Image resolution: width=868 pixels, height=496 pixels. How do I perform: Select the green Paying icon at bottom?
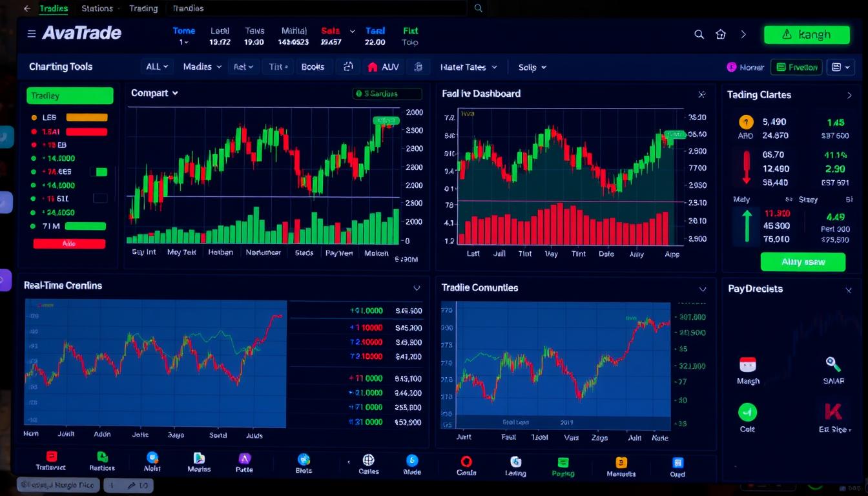pyautogui.click(x=562, y=462)
